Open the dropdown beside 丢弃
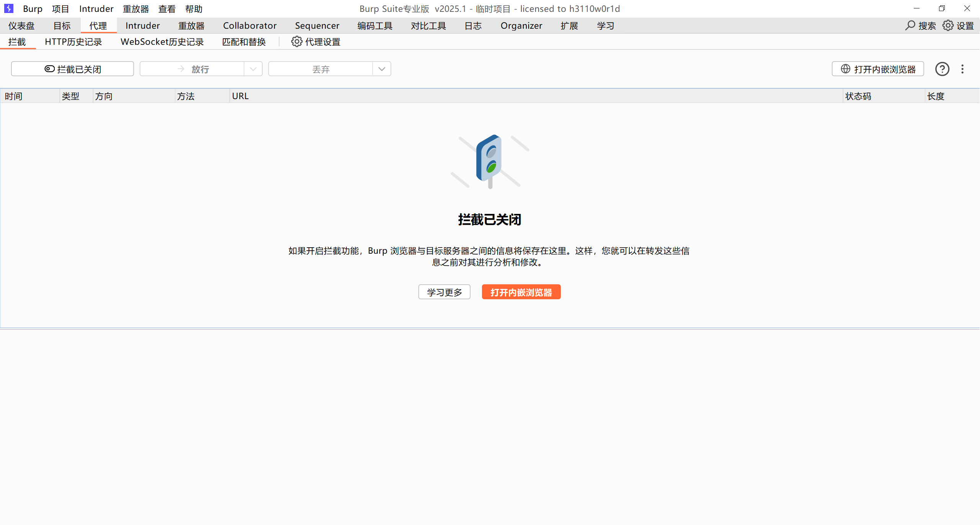The image size is (980, 525). pyautogui.click(x=382, y=69)
